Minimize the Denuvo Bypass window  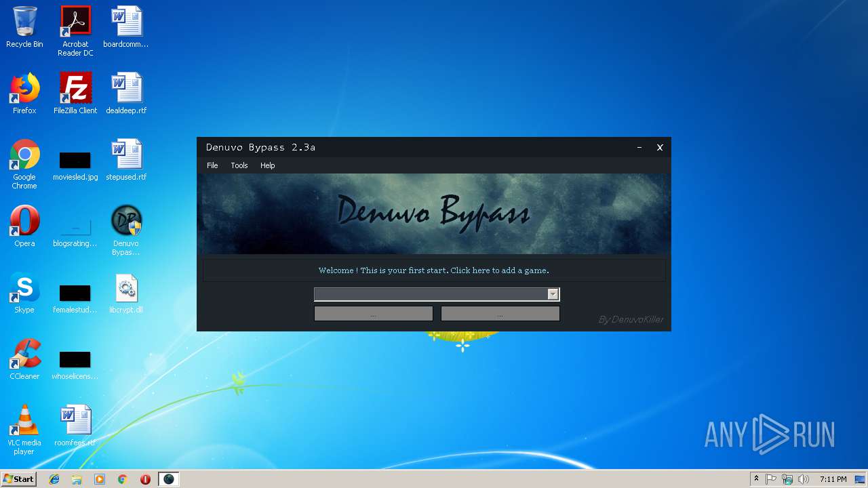639,147
